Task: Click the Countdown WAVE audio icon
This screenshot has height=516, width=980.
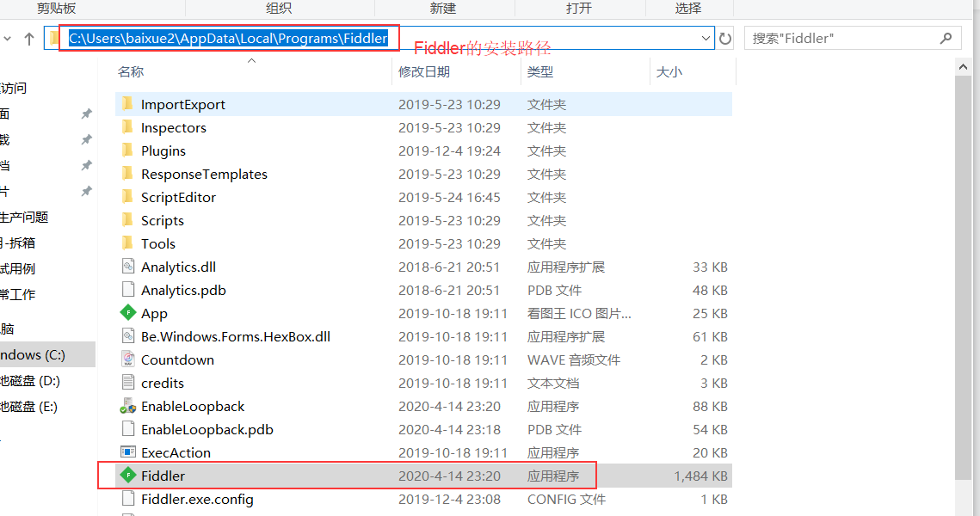Action: (128, 359)
